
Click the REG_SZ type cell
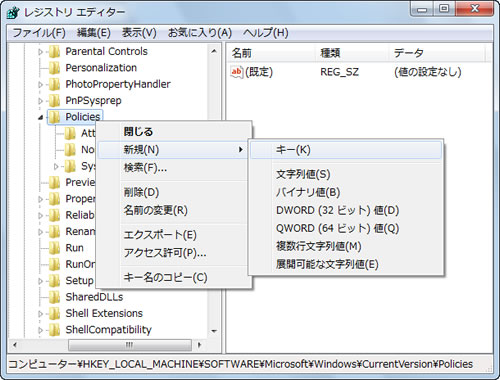coord(339,72)
